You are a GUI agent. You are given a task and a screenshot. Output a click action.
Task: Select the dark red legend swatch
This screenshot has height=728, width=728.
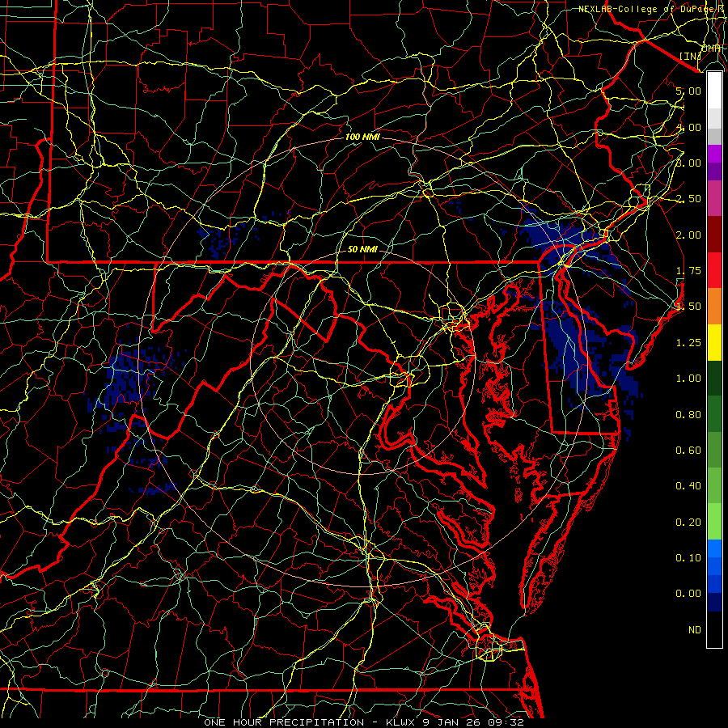pos(714,235)
